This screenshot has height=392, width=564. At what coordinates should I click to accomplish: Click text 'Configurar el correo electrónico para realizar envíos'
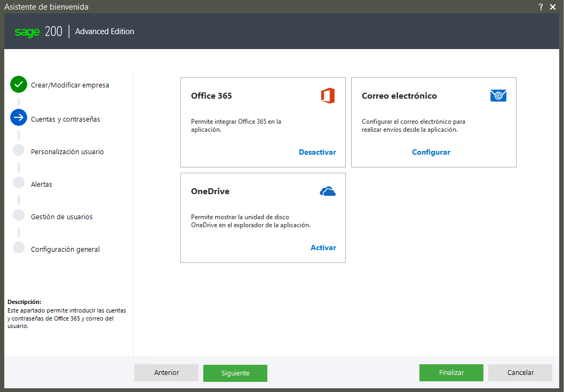(x=414, y=125)
